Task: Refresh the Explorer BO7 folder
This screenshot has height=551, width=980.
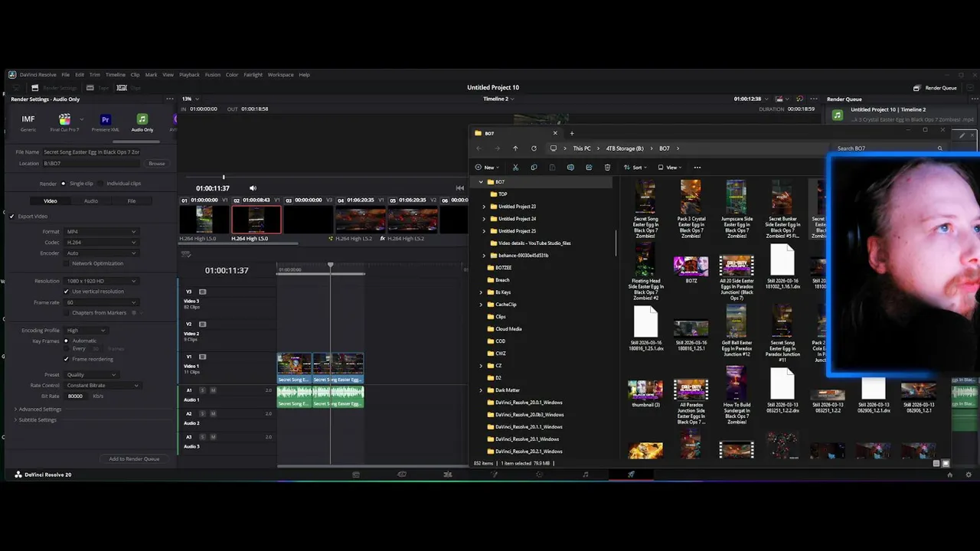Action: click(x=534, y=148)
